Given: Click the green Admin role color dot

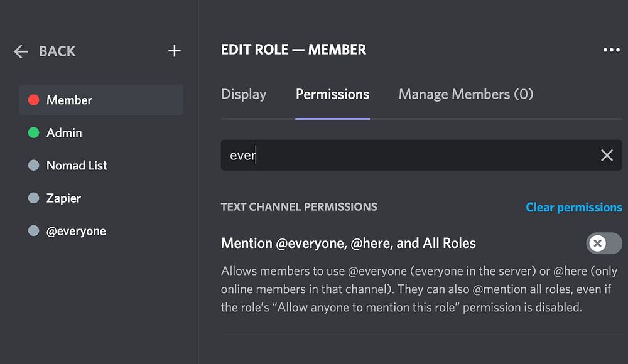Looking at the screenshot, I should click(x=34, y=133).
